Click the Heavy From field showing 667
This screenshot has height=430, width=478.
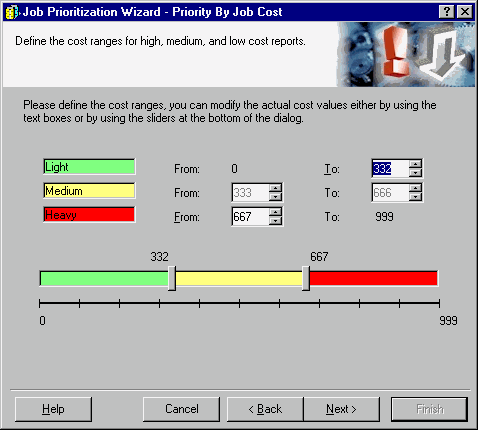[250, 217]
